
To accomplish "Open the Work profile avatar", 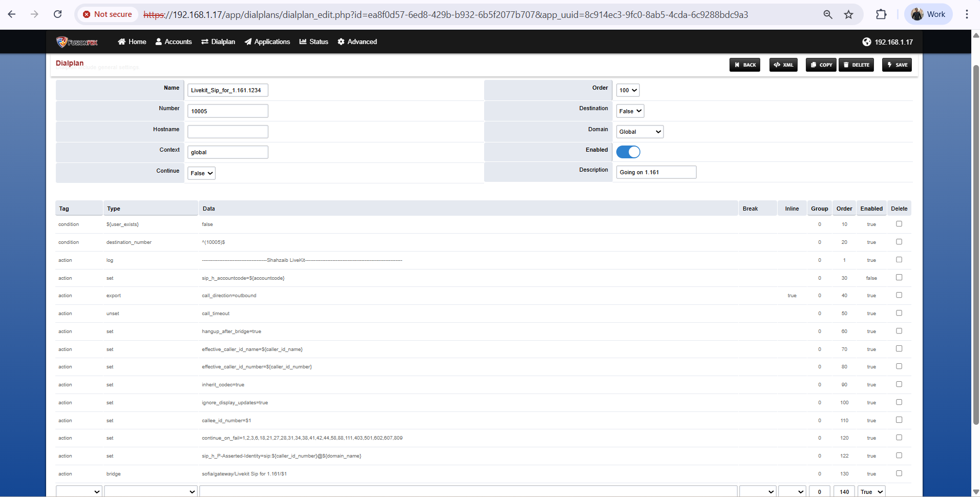I will tap(917, 14).
